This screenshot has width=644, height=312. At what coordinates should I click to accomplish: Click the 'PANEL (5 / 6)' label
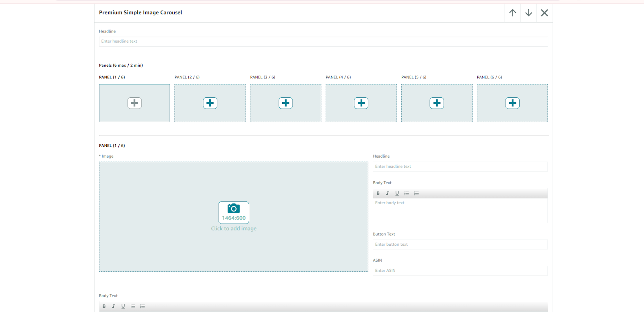(x=414, y=77)
